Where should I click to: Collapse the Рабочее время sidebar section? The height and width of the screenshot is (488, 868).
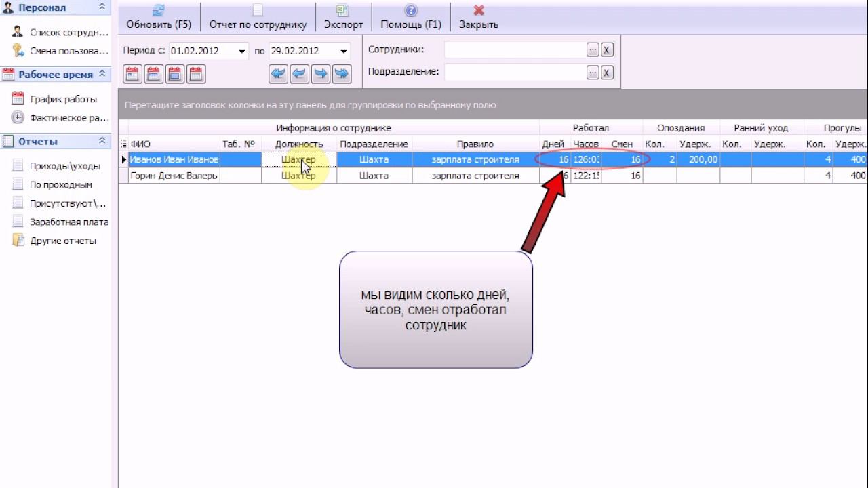[x=102, y=74]
